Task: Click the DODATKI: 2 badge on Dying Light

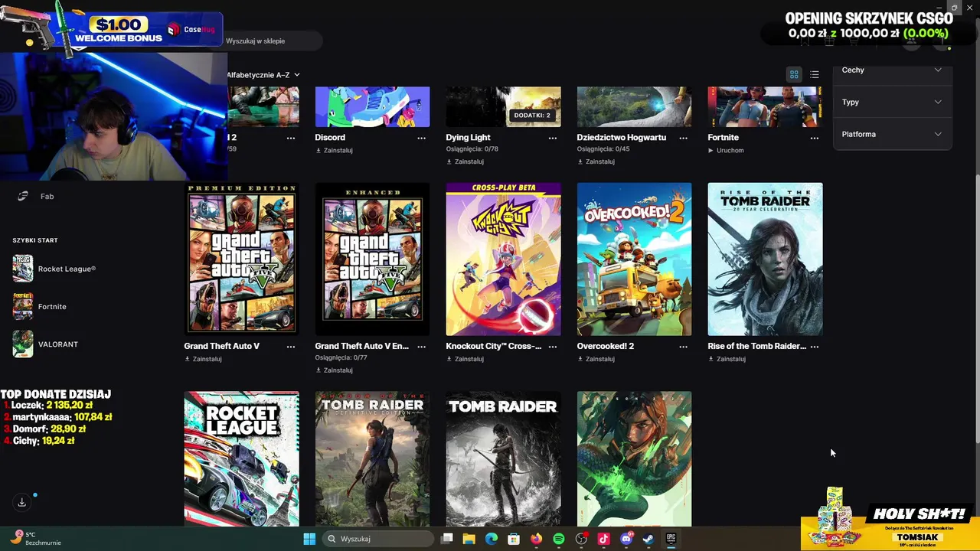Action: [532, 116]
